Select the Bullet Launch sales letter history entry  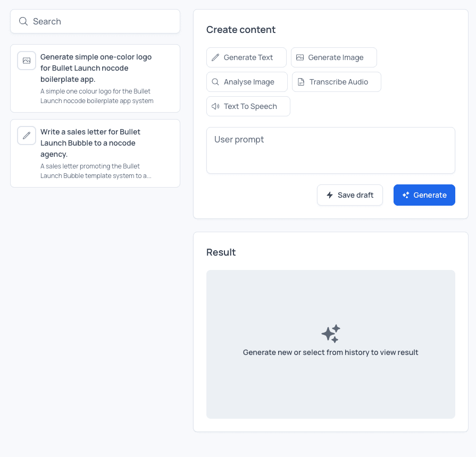tap(95, 153)
